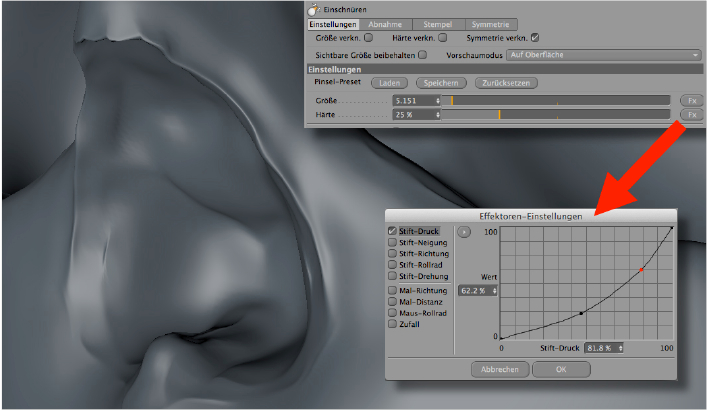Image resolution: width=709 pixels, height=410 pixels.
Task: Toggle the Stift-Neigung effector checkbox
Action: pos(391,242)
